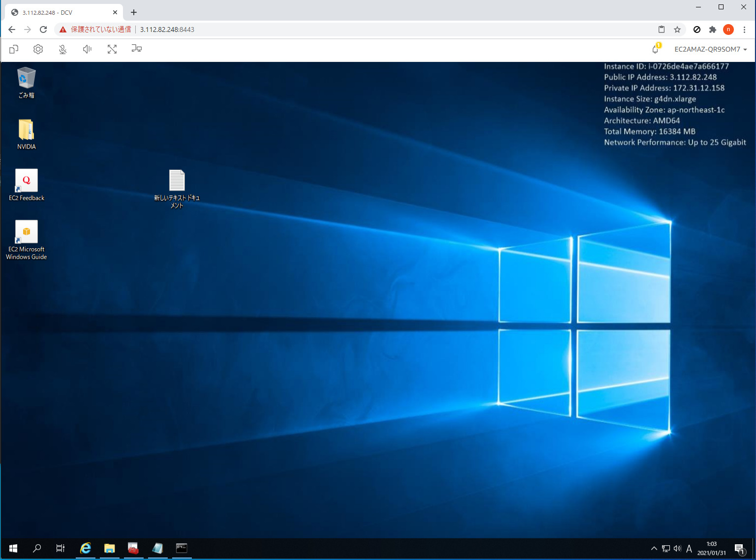
Task: Open a new Chrome tab
Action: click(x=134, y=12)
